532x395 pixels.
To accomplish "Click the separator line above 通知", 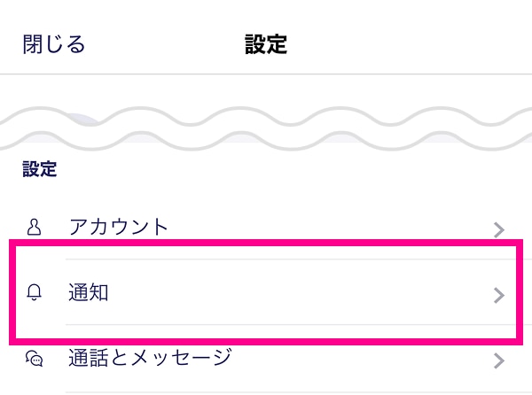I will pos(292,259).
